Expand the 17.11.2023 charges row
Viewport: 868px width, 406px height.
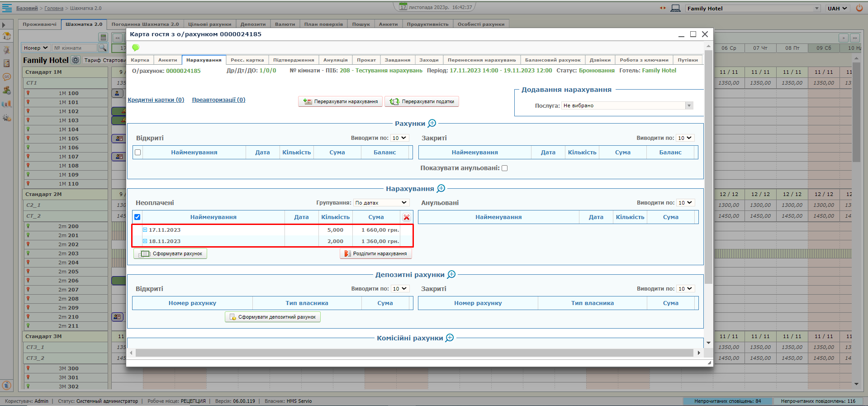pyautogui.click(x=145, y=230)
